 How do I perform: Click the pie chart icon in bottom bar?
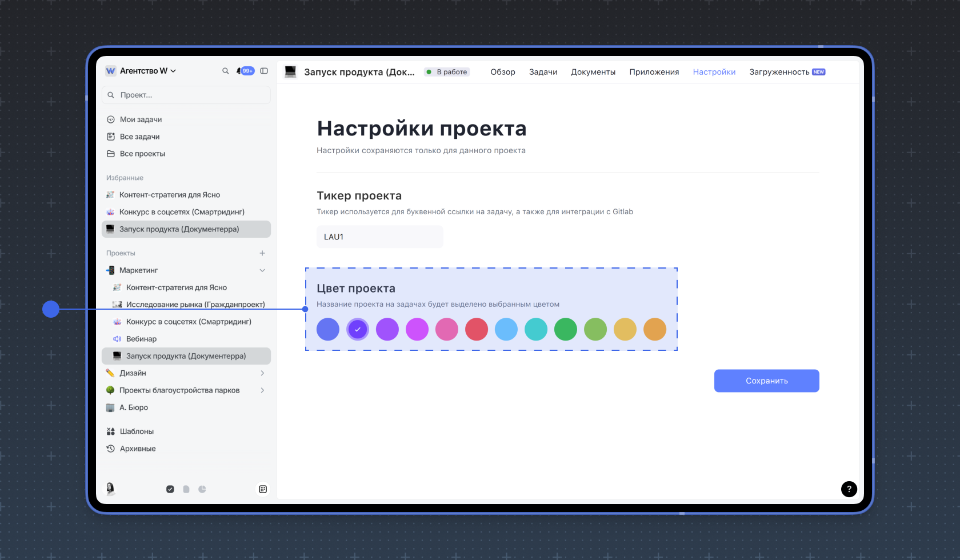[x=202, y=489]
